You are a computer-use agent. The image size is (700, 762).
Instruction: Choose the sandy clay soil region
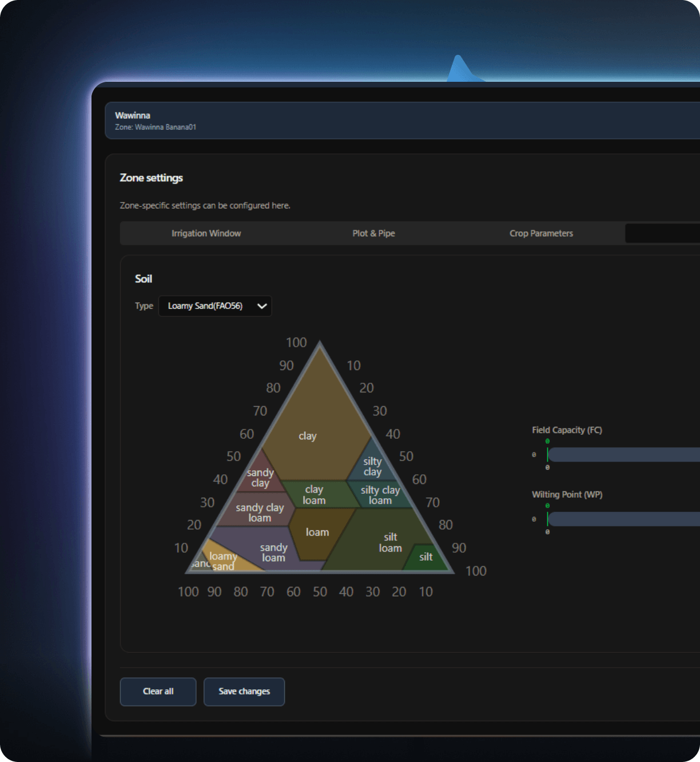[260, 478]
